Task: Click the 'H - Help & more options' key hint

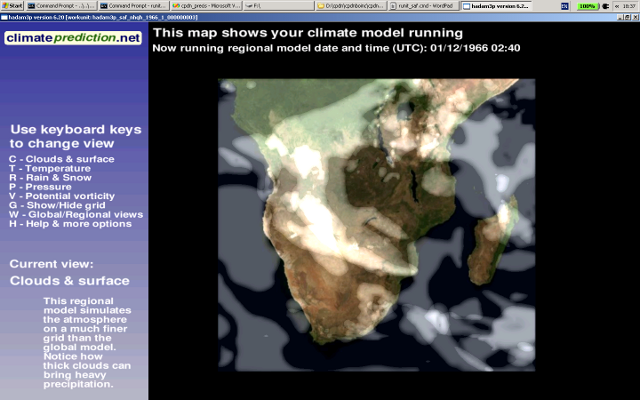Action: (70, 224)
